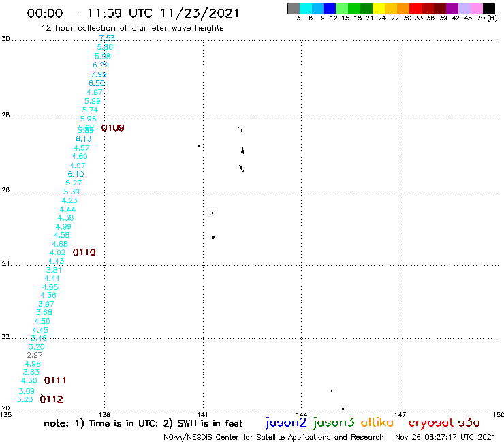The width and height of the screenshot is (504, 443).
Task: Click the note about UTC time and SWH feet
Action: 143,423
